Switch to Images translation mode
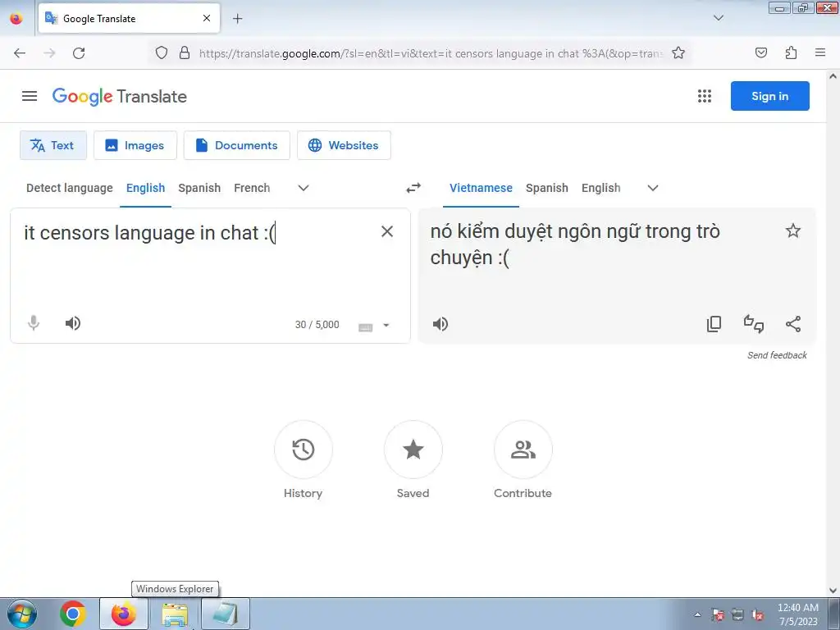The height and width of the screenshot is (630, 840). (135, 145)
